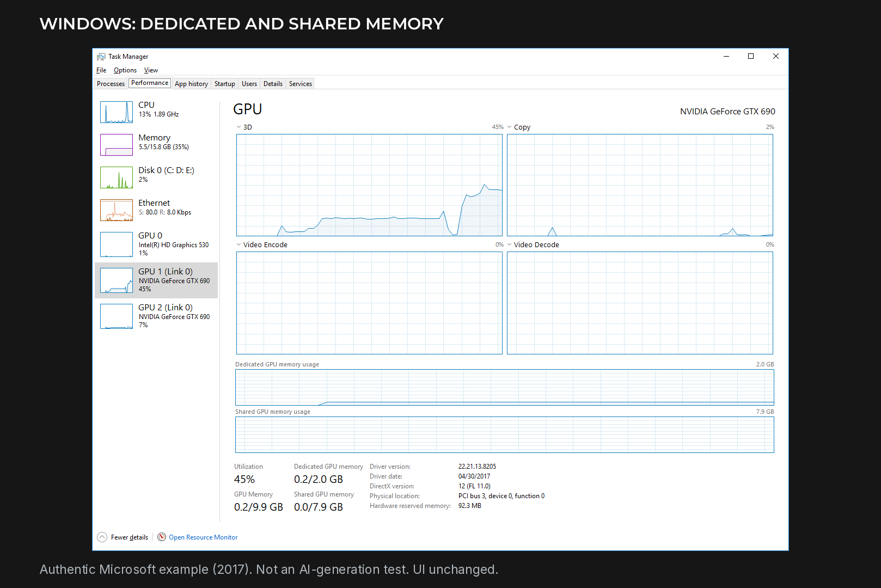Switch to the Details tab
This screenshot has width=881, height=588.
pyautogui.click(x=273, y=84)
